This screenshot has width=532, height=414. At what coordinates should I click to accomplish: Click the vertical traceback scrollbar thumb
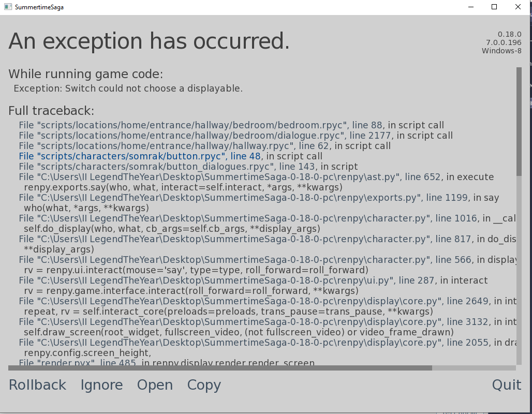519,122
